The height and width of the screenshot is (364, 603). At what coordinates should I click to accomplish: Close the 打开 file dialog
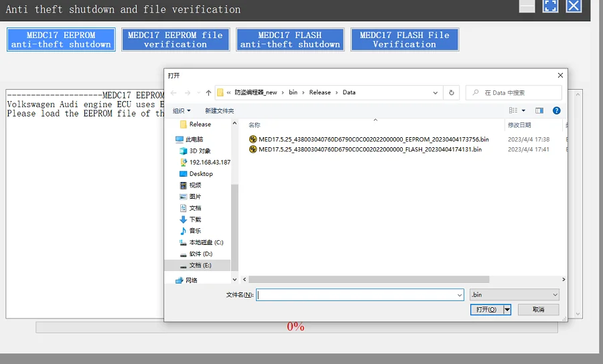pos(560,75)
